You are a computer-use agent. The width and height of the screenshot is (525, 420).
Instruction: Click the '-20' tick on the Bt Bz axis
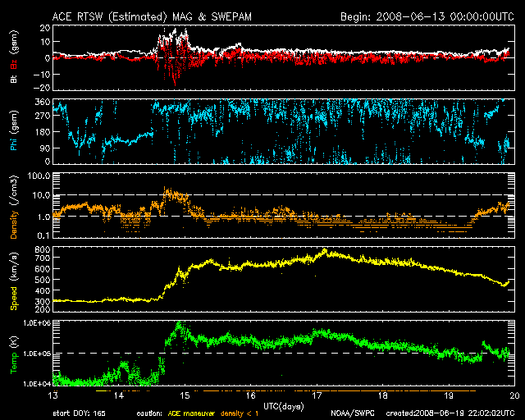pyautogui.click(x=42, y=88)
